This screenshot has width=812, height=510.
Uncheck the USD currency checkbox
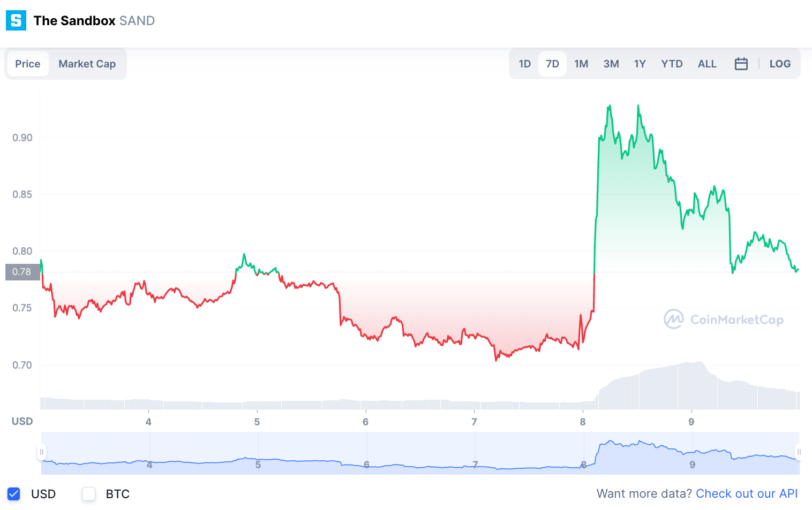point(14,494)
